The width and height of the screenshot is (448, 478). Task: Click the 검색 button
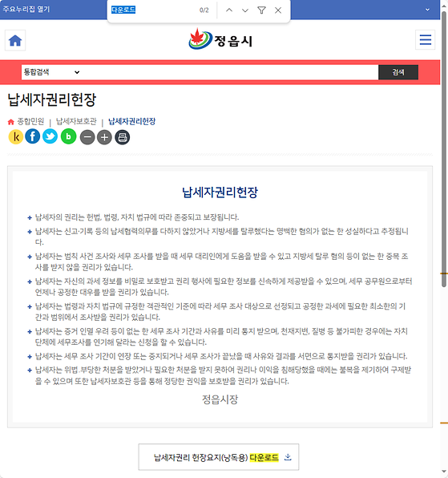[x=398, y=72]
